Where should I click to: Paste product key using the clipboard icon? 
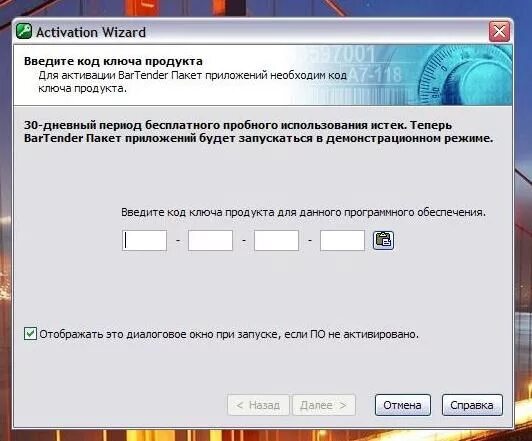(x=383, y=240)
